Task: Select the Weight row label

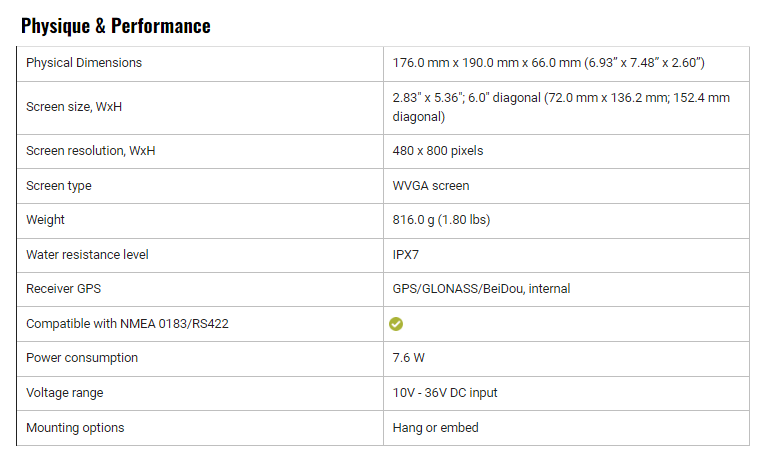Action: click(x=45, y=220)
